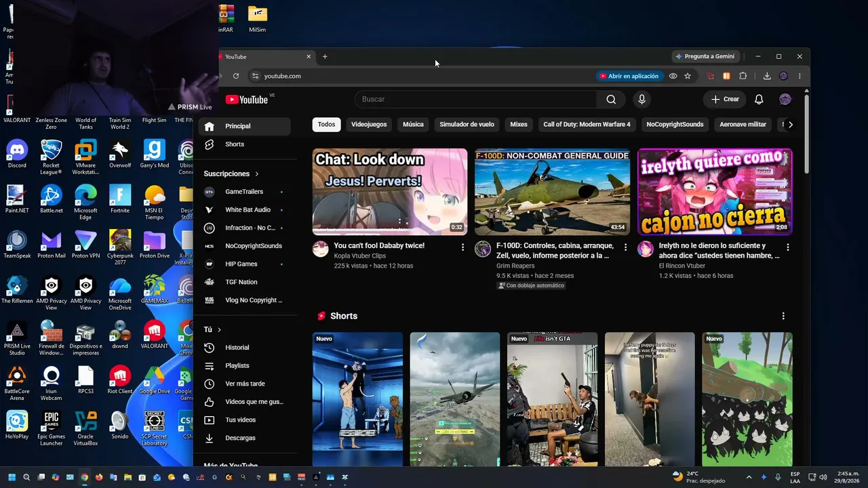This screenshot has width=868, height=488.
Task: Click the Chrome address bar showing youtube.com
Action: pyautogui.click(x=420, y=76)
